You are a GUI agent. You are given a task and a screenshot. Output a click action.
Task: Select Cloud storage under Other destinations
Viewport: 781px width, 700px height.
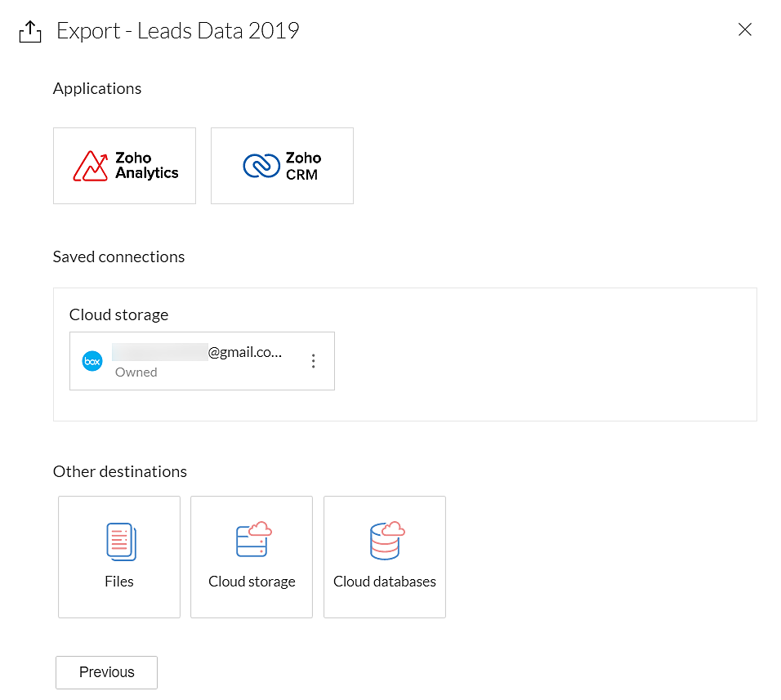(252, 556)
